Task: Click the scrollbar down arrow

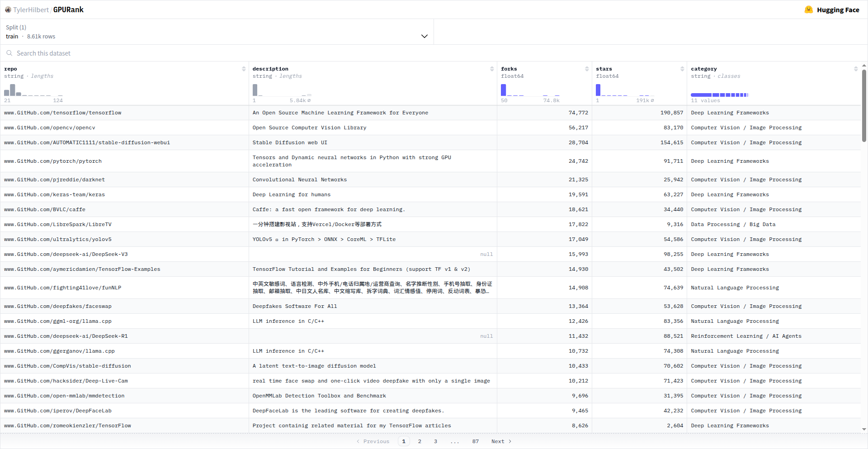Action: [864, 429]
